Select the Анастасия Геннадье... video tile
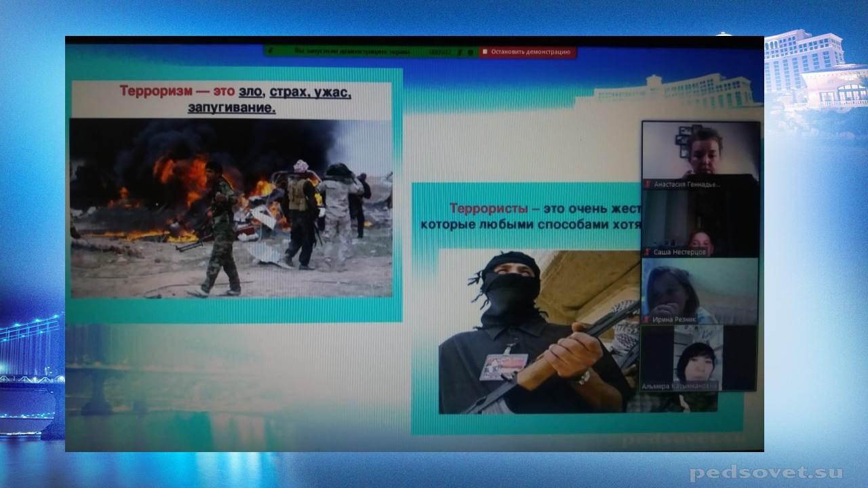The height and width of the screenshot is (488, 868). [x=700, y=155]
